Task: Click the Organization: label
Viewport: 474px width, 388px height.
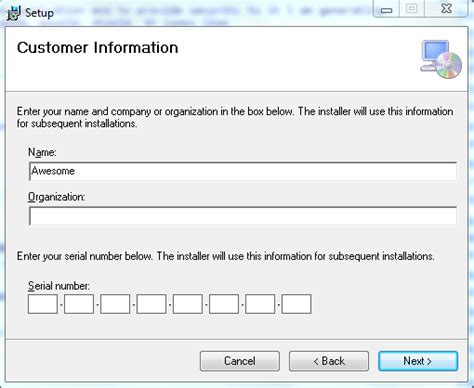Action: 57,197
